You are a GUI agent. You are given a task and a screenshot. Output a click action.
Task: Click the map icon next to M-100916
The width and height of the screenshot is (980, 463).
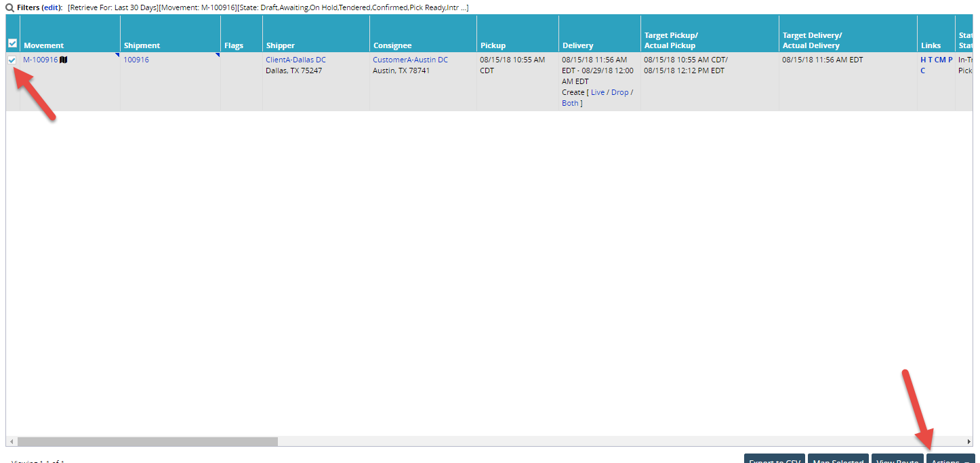[64, 60]
